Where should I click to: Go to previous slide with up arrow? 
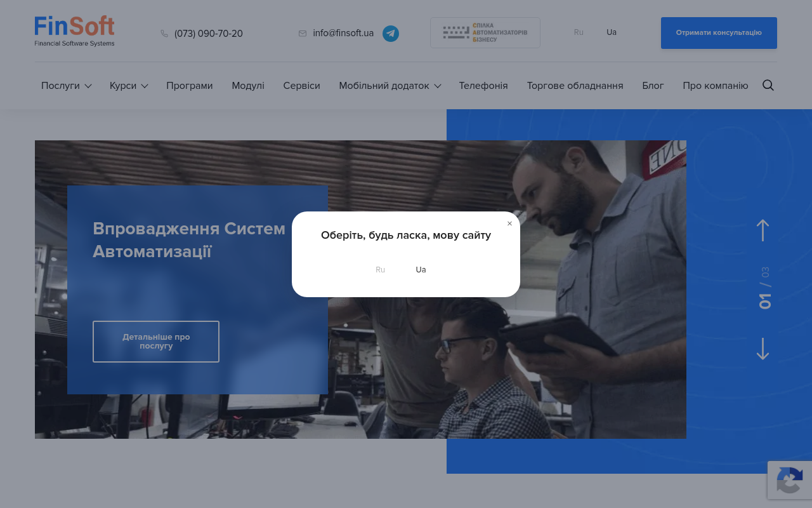(x=763, y=231)
